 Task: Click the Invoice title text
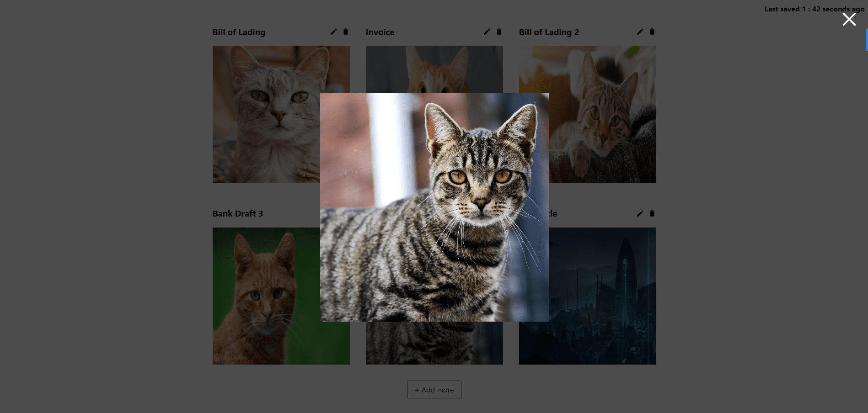(x=380, y=32)
